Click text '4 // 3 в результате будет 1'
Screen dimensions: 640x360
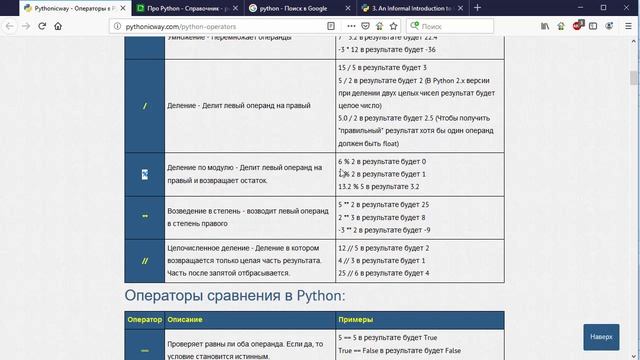(382, 260)
